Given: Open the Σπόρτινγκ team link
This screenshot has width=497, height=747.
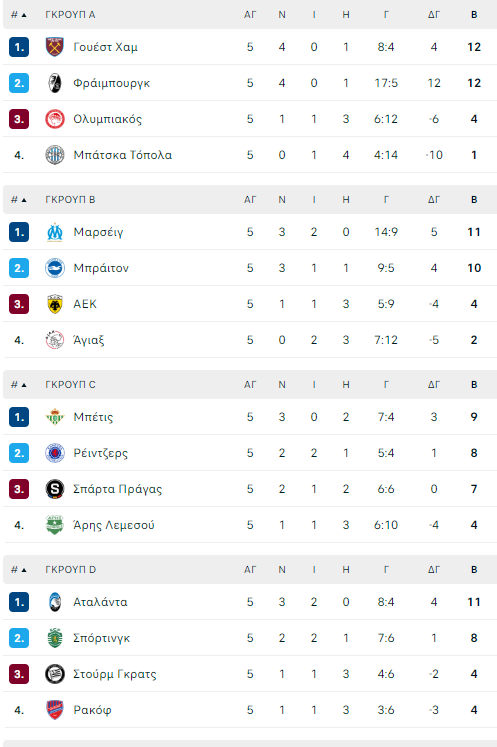Looking at the screenshot, I should [x=101, y=638].
